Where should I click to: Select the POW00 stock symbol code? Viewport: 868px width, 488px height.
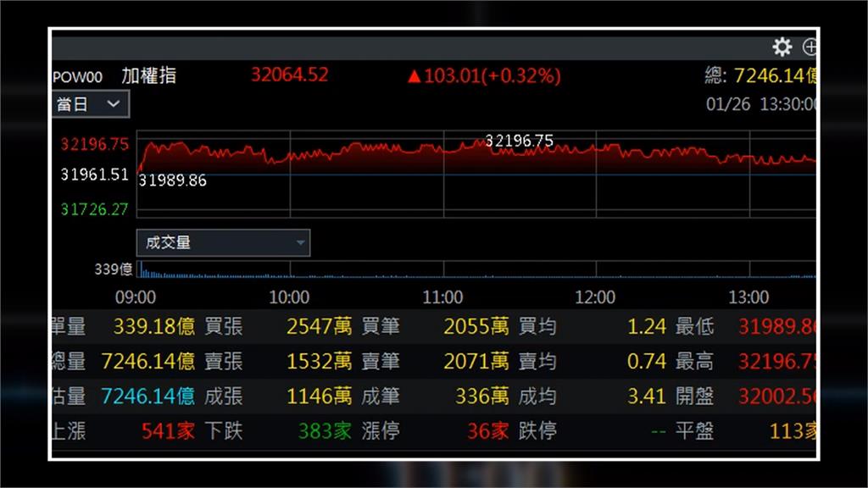tap(78, 76)
